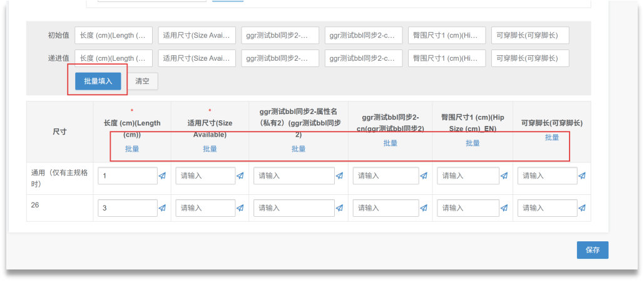Click paper-plane icon beside 可穿脚长 in 通用 row

point(582,176)
